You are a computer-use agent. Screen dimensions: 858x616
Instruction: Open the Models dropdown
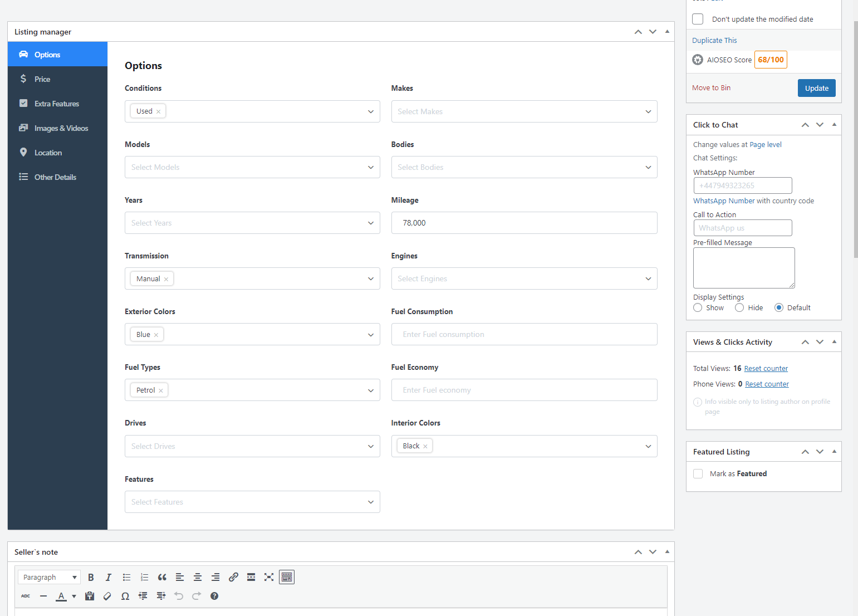[252, 167]
